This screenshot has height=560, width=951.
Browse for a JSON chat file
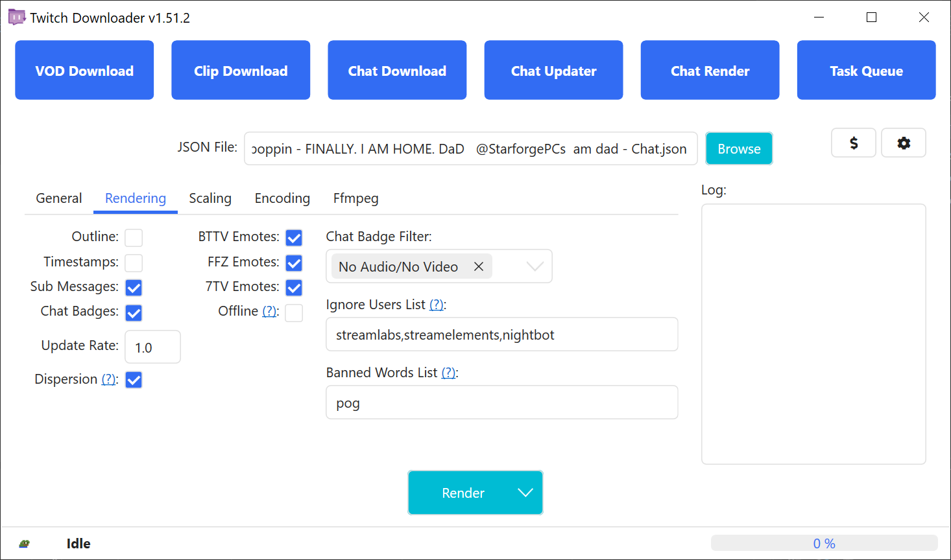pyautogui.click(x=739, y=148)
